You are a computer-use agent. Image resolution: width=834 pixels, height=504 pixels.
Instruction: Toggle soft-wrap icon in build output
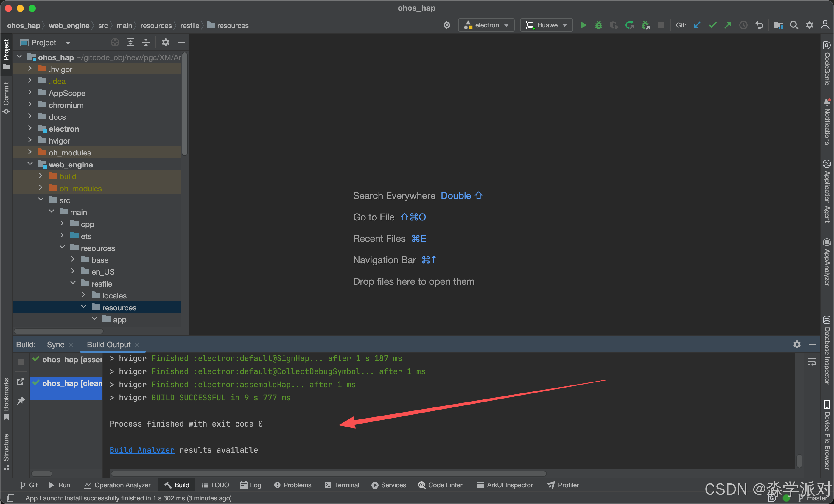coord(812,362)
